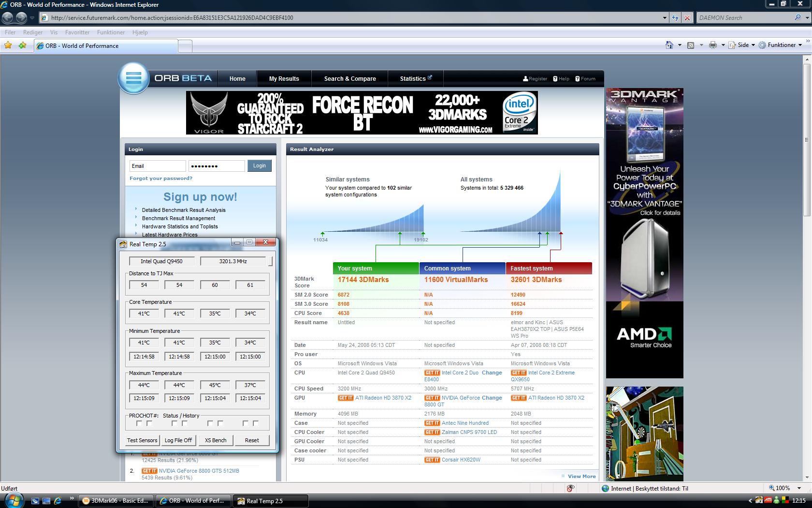Viewport: 812px width, 508px height.
Task: Click Log File Off button in Real Temp
Action: [178, 440]
